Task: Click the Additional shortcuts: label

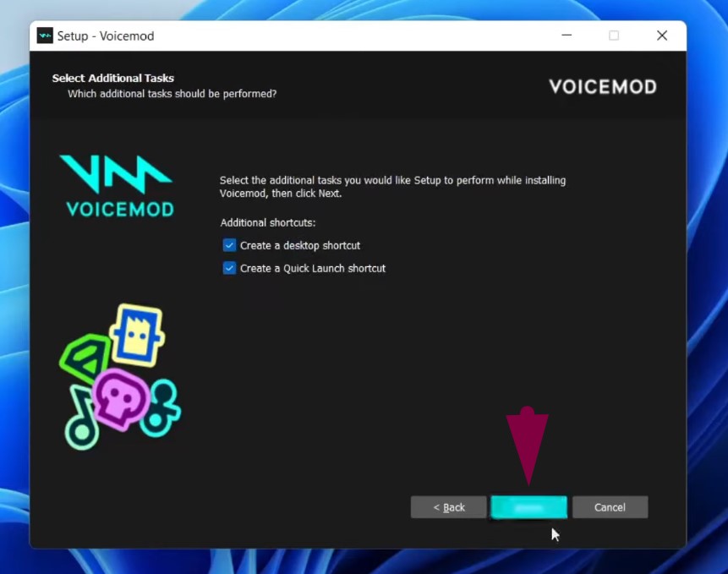Action: 268,222
